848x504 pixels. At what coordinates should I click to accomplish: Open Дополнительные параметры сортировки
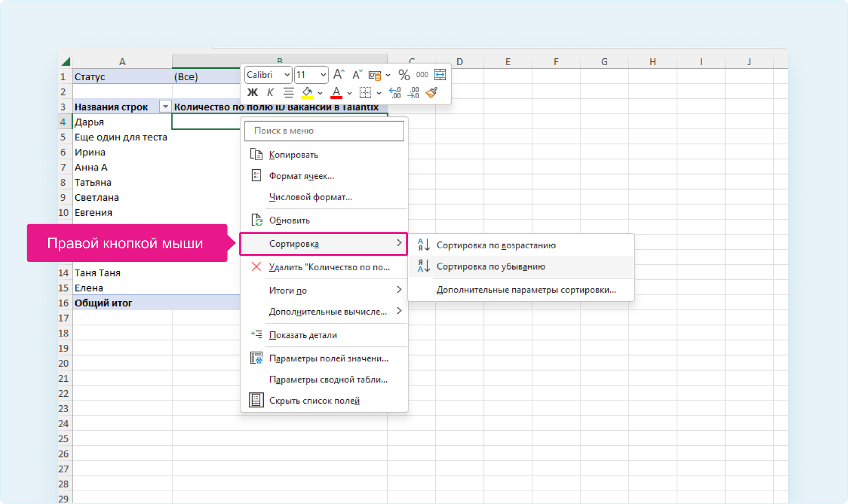[x=526, y=290]
